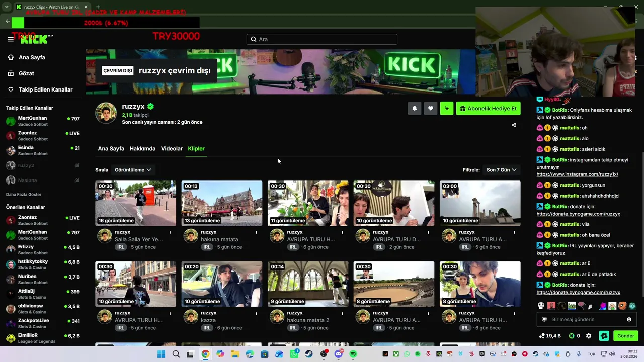Select the ruzzyx Clips browser tab
644x362 pixels.
point(51,7)
